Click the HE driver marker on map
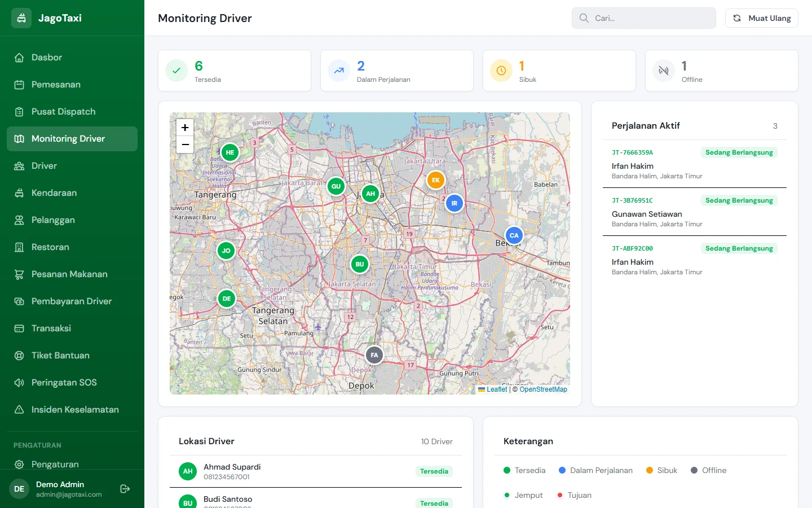Image resolution: width=812 pixels, height=508 pixels. click(230, 152)
